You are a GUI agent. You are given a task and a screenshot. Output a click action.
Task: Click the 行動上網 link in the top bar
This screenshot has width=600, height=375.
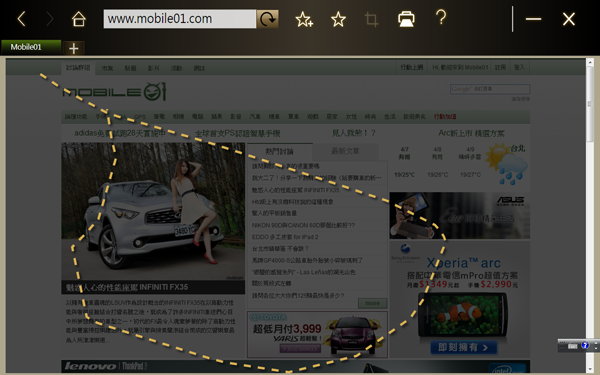(x=412, y=67)
